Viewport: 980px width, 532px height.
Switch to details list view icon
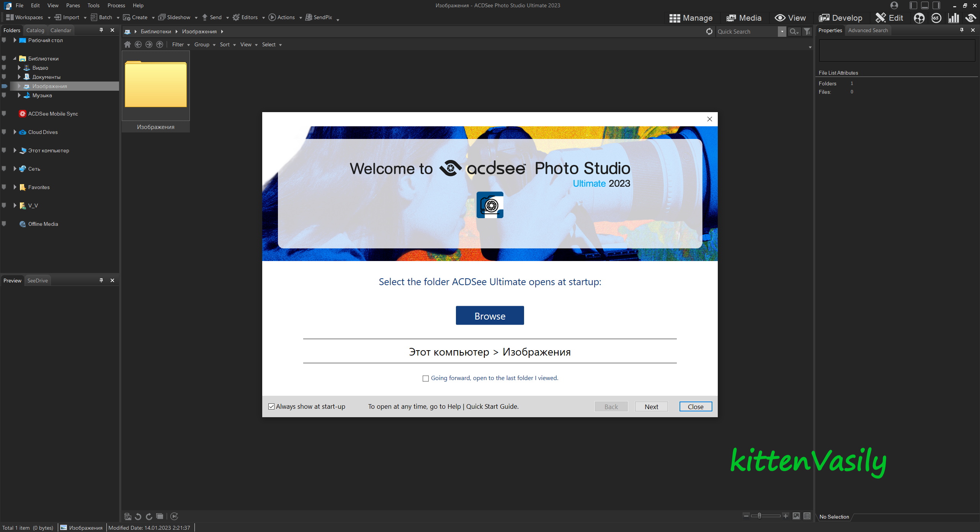pyautogui.click(x=807, y=516)
